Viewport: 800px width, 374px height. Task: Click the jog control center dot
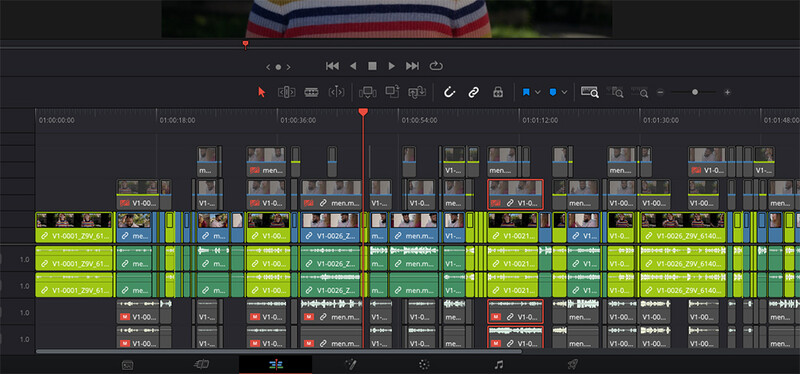click(x=278, y=67)
